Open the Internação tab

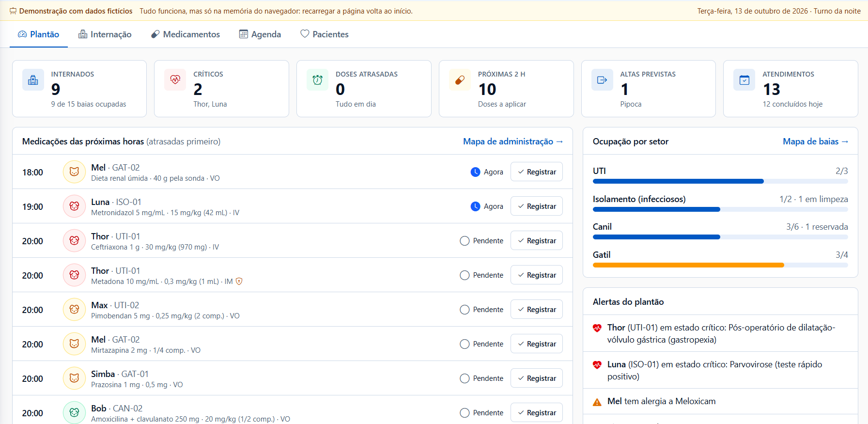tap(105, 34)
